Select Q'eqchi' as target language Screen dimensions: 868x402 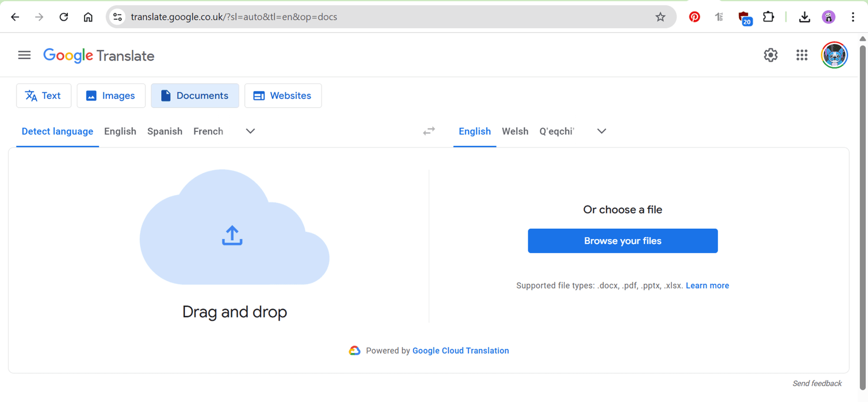pyautogui.click(x=557, y=131)
